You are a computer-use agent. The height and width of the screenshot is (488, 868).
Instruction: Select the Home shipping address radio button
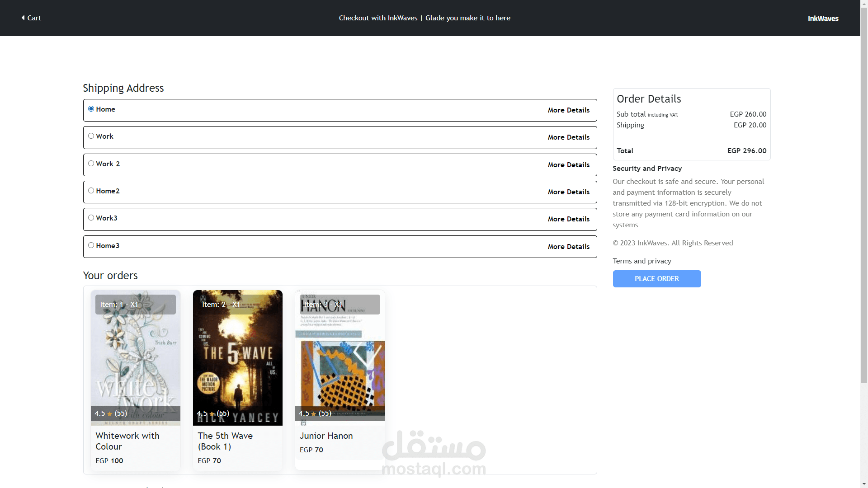point(91,109)
